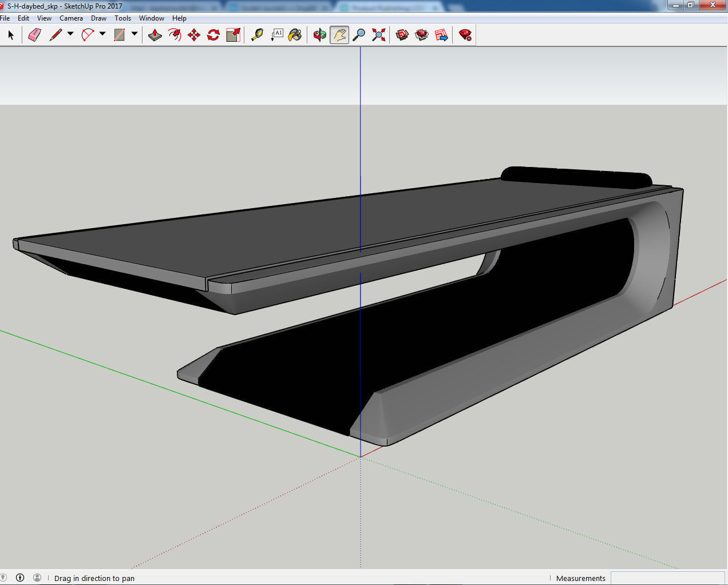
Task: Select the Rotate tool
Action: click(213, 35)
